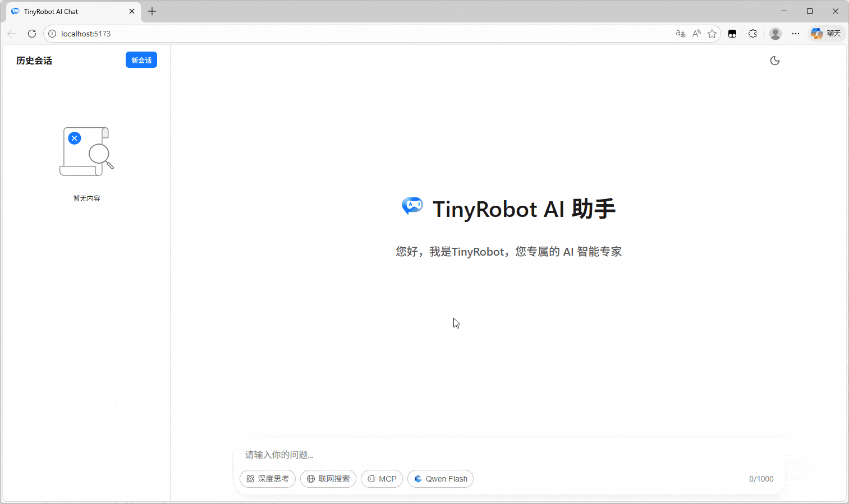
Task: Select the TinyRobot AI Chat tab
Action: (x=73, y=11)
